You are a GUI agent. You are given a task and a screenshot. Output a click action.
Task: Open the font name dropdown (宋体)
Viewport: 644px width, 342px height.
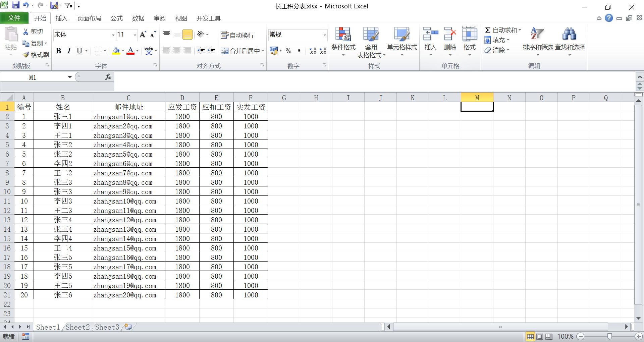point(113,35)
